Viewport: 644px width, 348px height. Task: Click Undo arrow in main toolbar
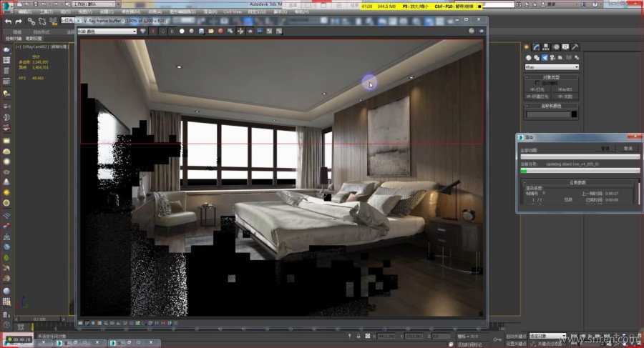[8, 21]
